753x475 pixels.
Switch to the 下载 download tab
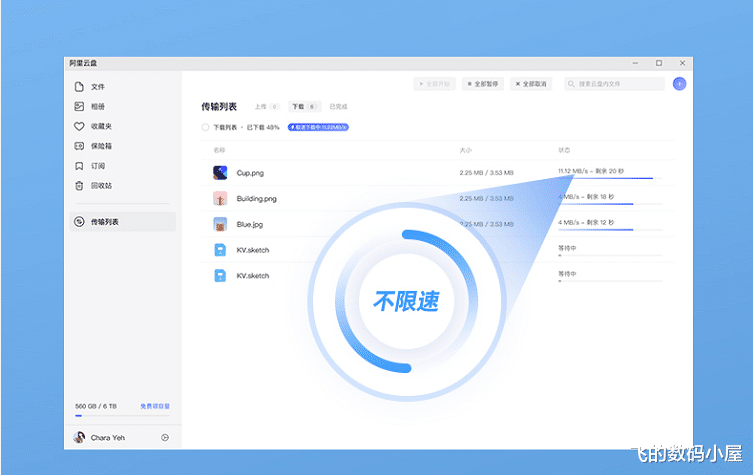click(x=304, y=107)
